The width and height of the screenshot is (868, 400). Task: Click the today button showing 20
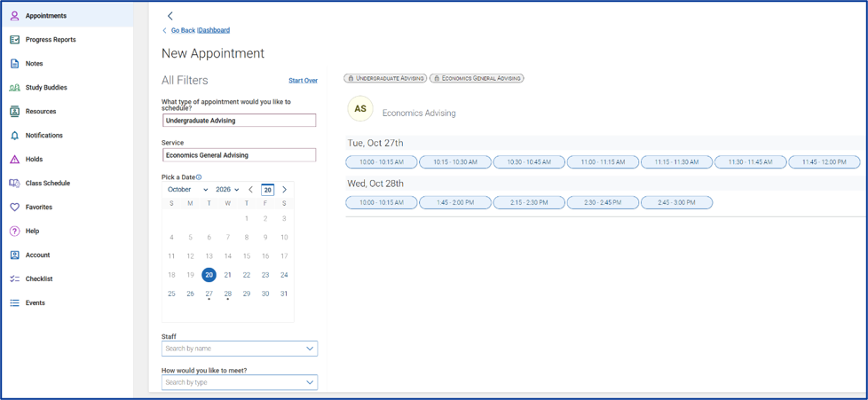coord(268,190)
